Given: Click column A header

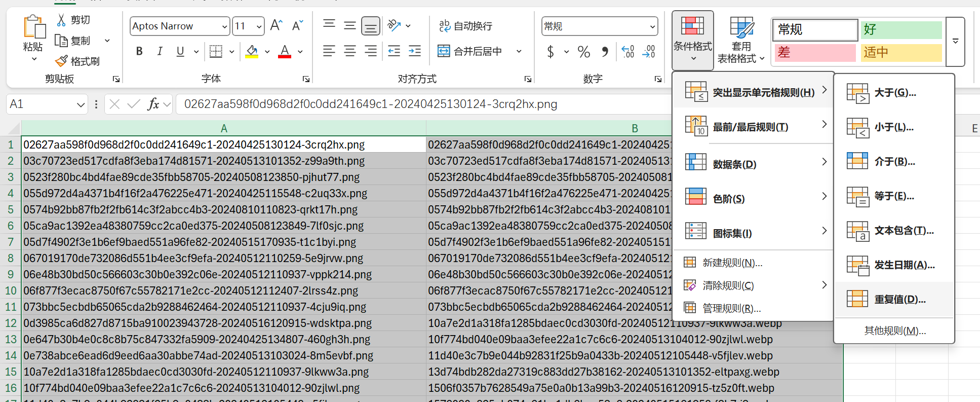Looking at the screenshot, I should tap(223, 128).
